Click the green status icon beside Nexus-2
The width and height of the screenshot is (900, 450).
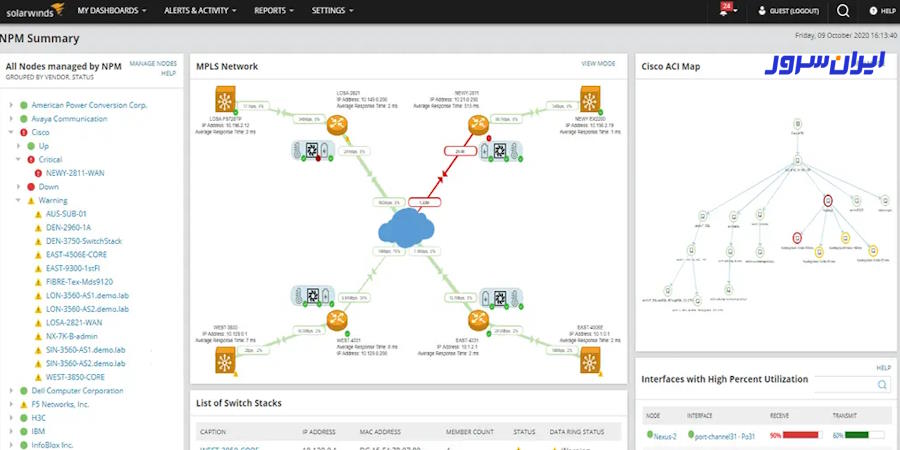[650, 435]
